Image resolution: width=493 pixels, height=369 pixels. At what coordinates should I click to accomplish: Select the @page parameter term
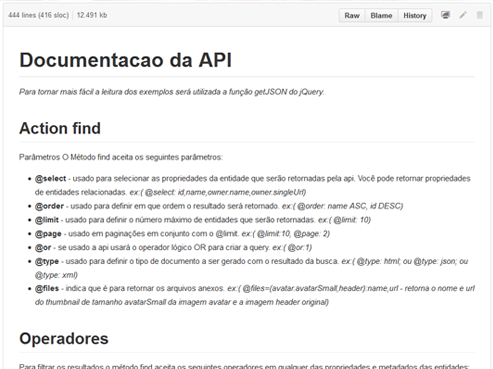pos(48,234)
